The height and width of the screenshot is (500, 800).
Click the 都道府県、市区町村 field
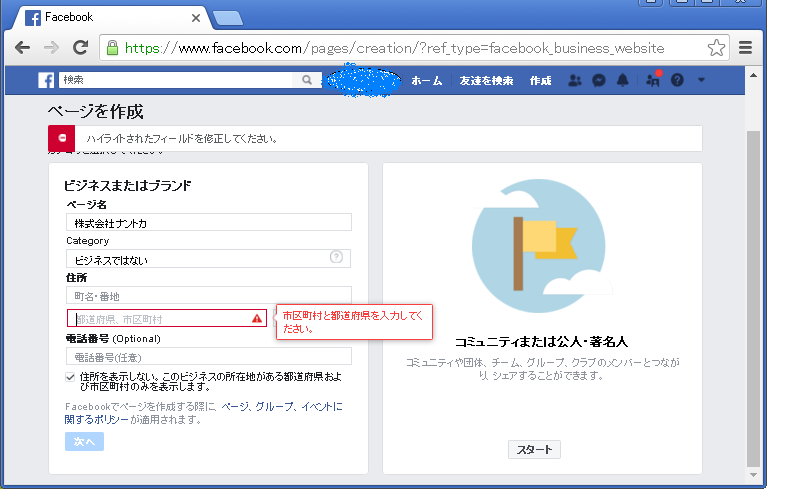point(167,318)
